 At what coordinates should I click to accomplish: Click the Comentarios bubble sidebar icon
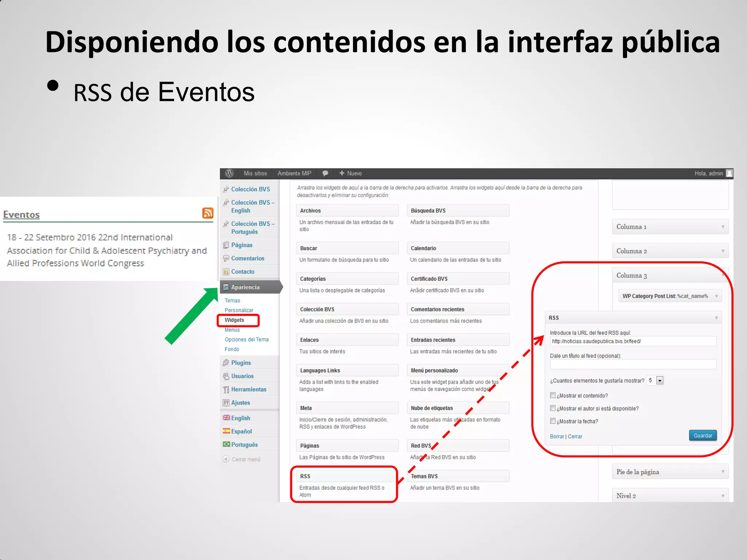226,258
